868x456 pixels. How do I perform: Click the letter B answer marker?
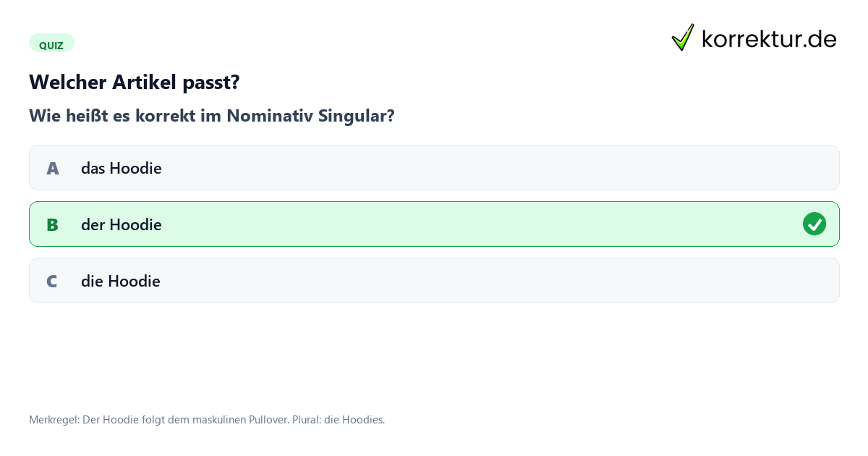click(53, 224)
